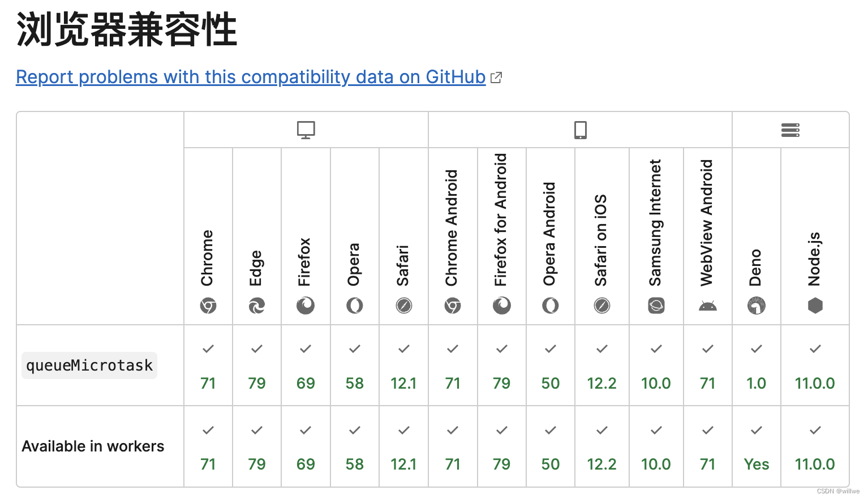Screen dimensions: 868x499
Task: Click the Node.js hexagon icon
Action: coord(815,306)
